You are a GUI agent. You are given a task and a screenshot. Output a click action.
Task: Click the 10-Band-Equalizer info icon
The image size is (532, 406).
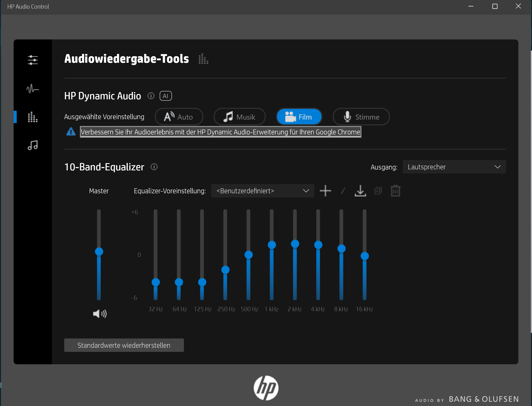(x=154, y=167)
